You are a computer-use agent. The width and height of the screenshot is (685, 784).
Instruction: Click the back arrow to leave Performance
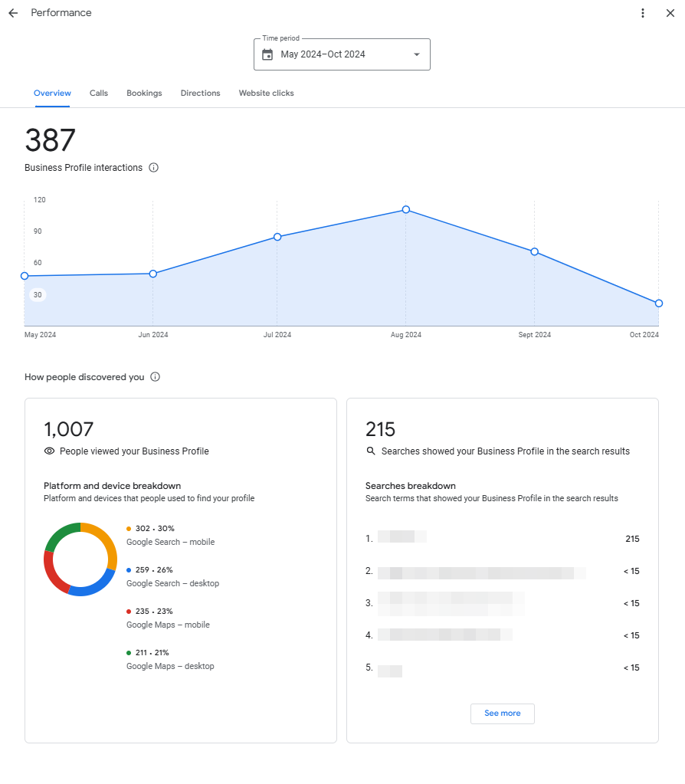[12, 12]
